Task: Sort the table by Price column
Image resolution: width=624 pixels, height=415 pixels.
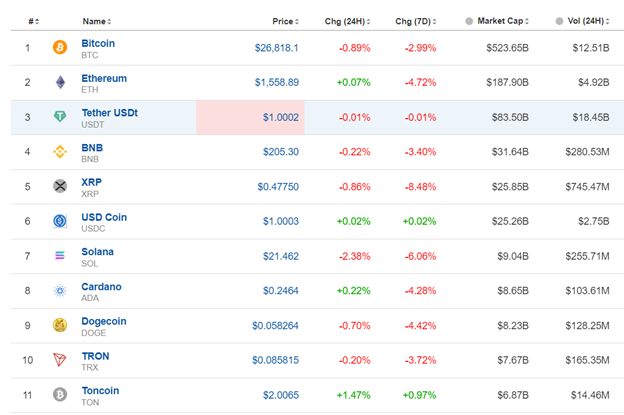Action: (284, 20)
